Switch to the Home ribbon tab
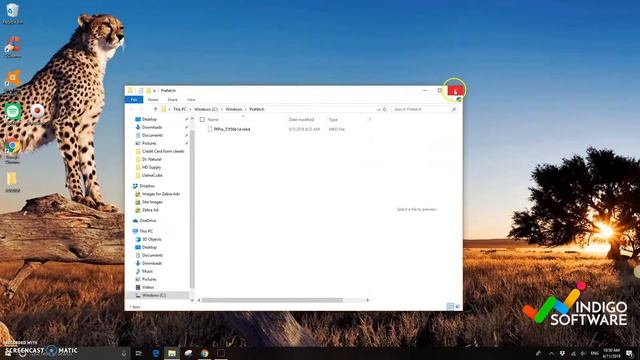Viewport: 640px width, 360px height. coord(153,100)
